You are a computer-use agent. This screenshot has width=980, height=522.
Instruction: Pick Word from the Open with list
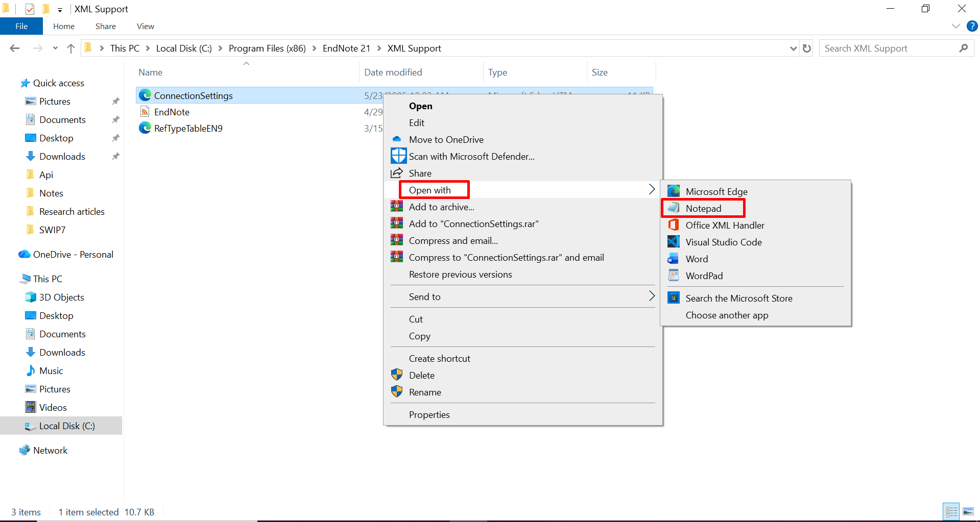(697, 259)
